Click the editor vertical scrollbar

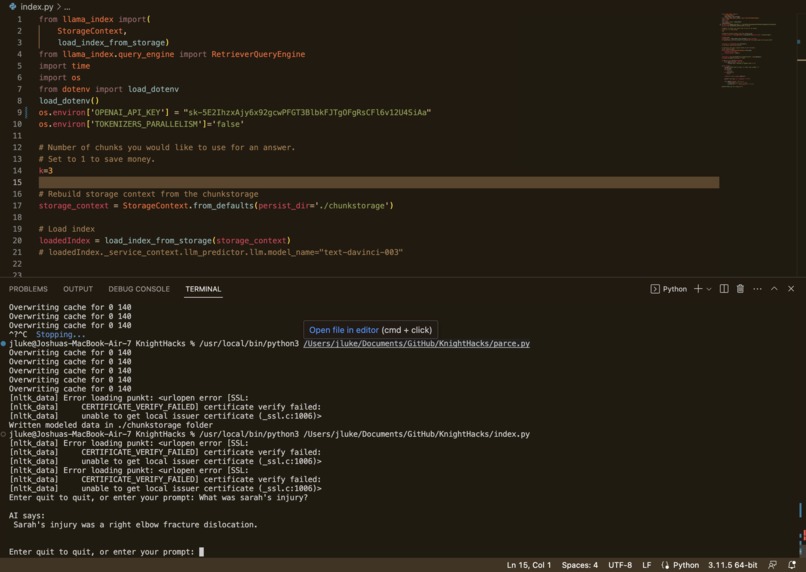coord(801,144)
